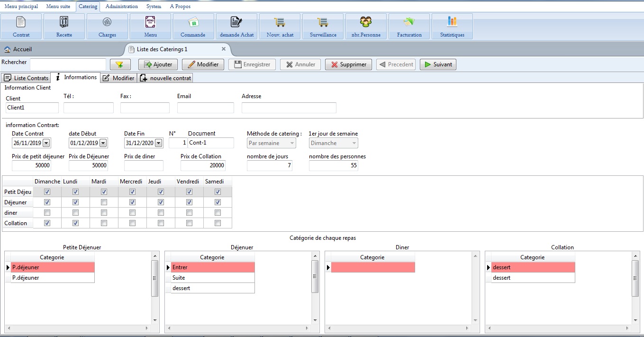Click the Supprimer button

click(x=348, y=64)
